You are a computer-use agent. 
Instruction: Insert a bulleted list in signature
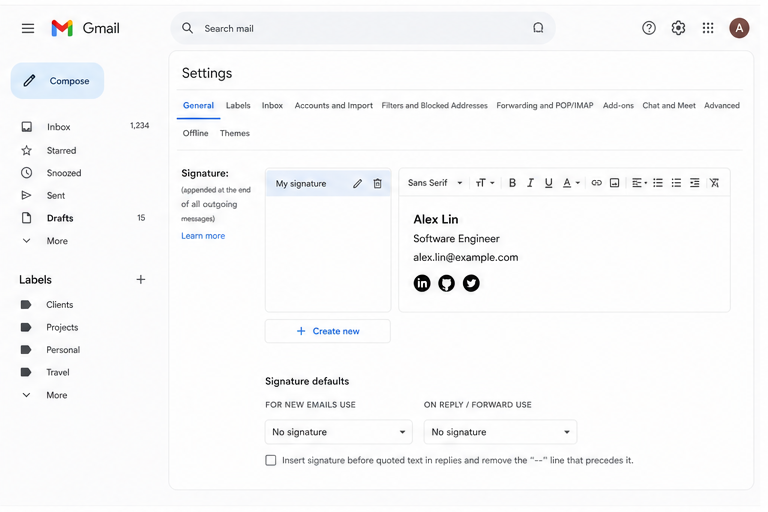point(676,183)
